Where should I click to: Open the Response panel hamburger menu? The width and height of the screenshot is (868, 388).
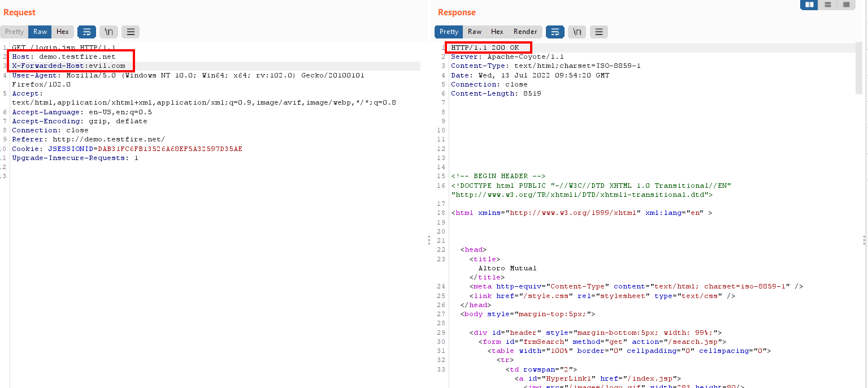[599, 32]
